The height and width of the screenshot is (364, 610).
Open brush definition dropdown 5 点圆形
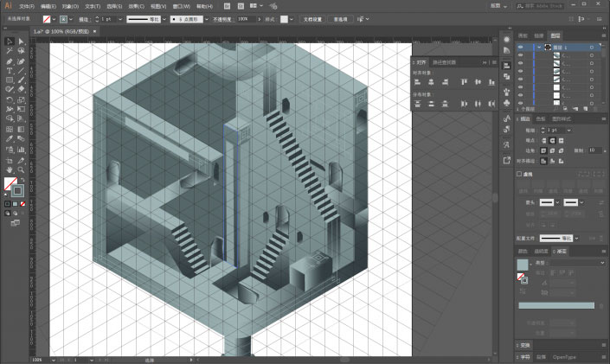(x=206, y=19)
